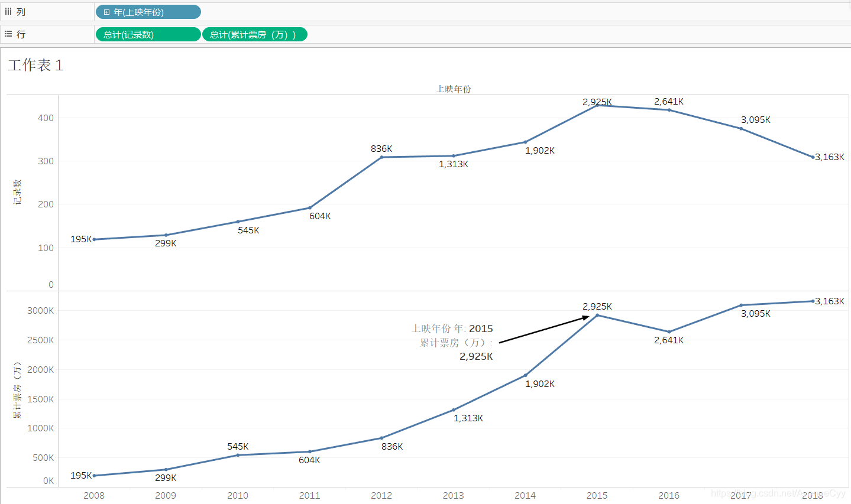Click the 1000K tick on 累计票房 axis
This screenshot has width=851, height=504.
coord(40,428)
